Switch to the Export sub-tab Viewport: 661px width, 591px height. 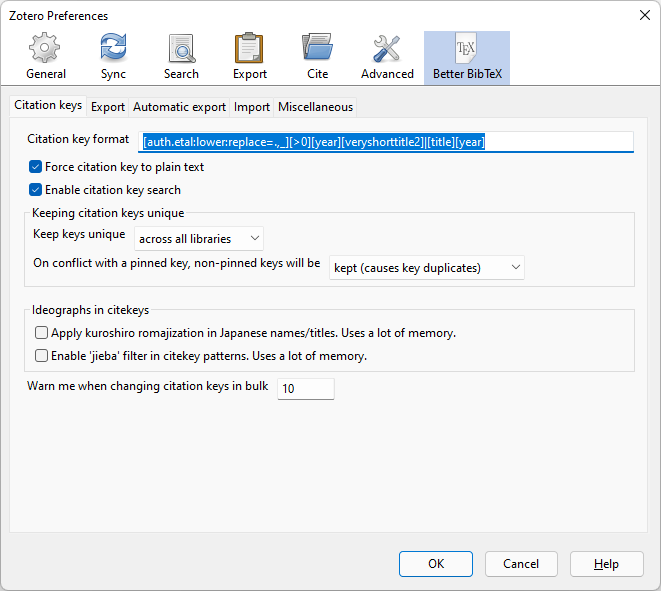[108, 107]
